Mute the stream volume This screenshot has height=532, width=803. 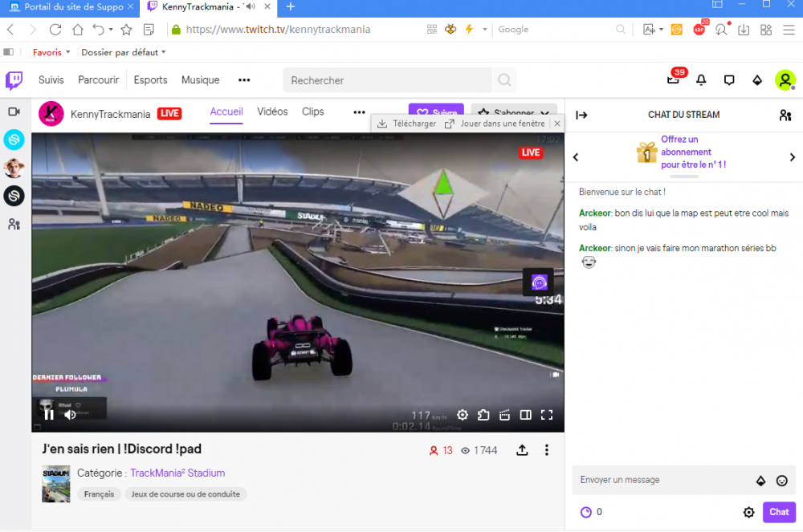click(71, 415)
